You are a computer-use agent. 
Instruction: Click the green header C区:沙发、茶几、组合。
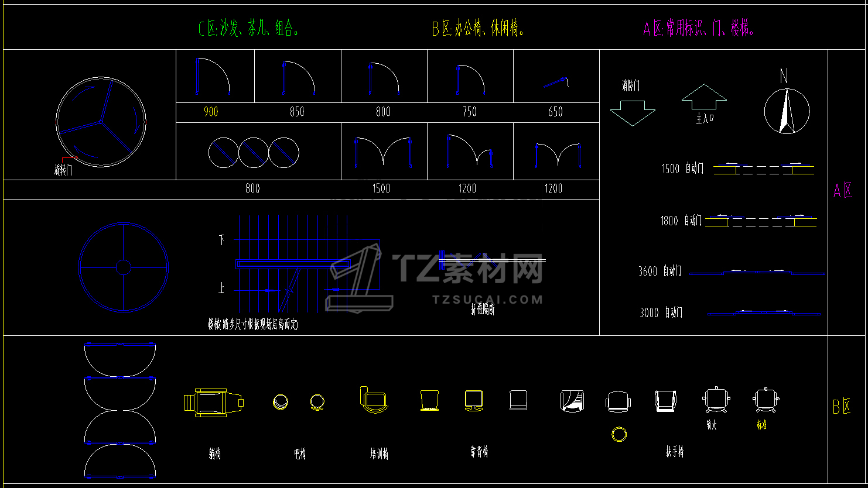pos(250,29)
